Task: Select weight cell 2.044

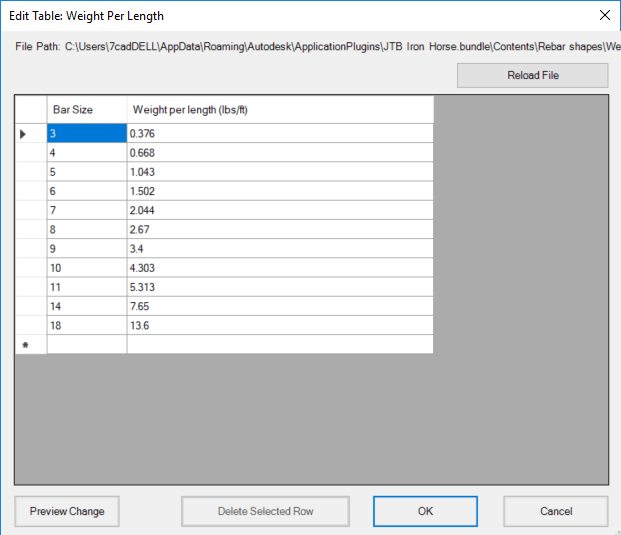Action: [x=280, y=210]
